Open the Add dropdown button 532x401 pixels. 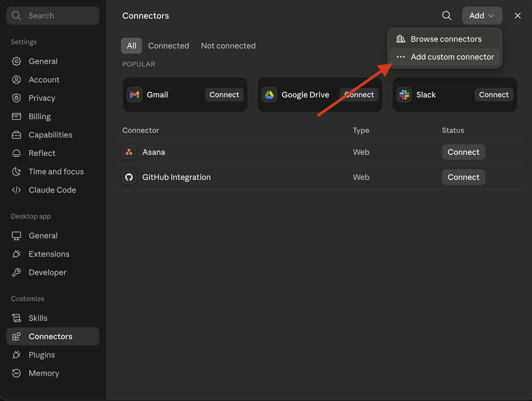point(482,16)
